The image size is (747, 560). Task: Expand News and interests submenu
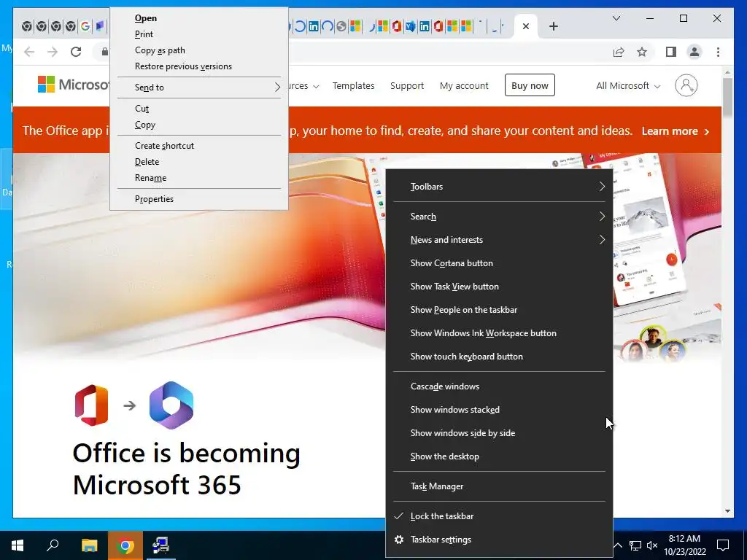pos(499,240)
